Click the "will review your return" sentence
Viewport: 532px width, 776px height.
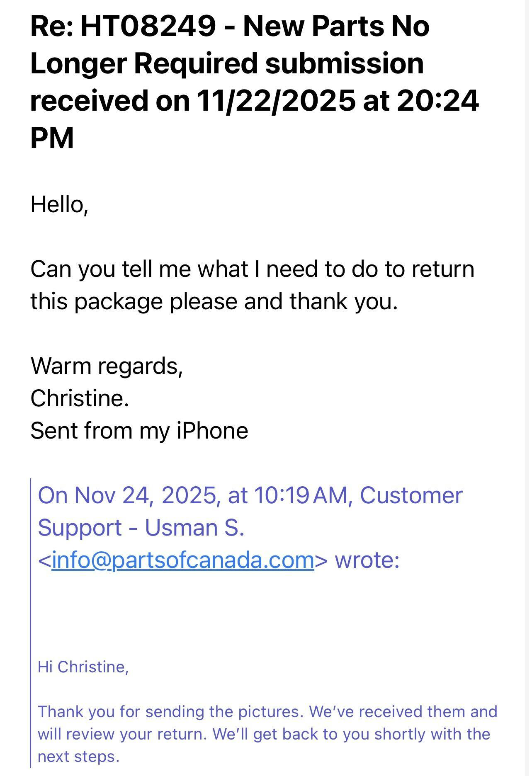click(121, 734)
